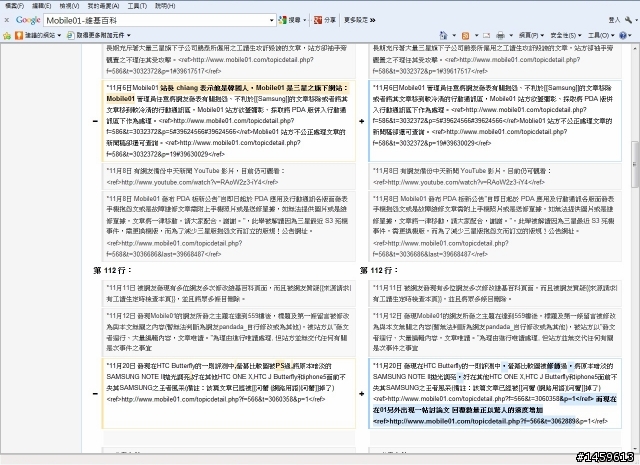640x465 pixels.
Task: Open the 工具(T) menu in menu bar
Action: 137,6
